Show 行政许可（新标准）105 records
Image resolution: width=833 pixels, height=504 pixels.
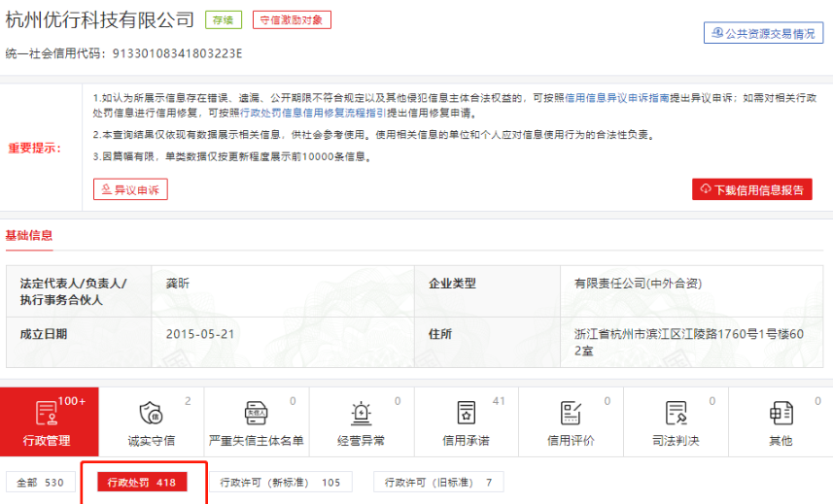(278, 483)
